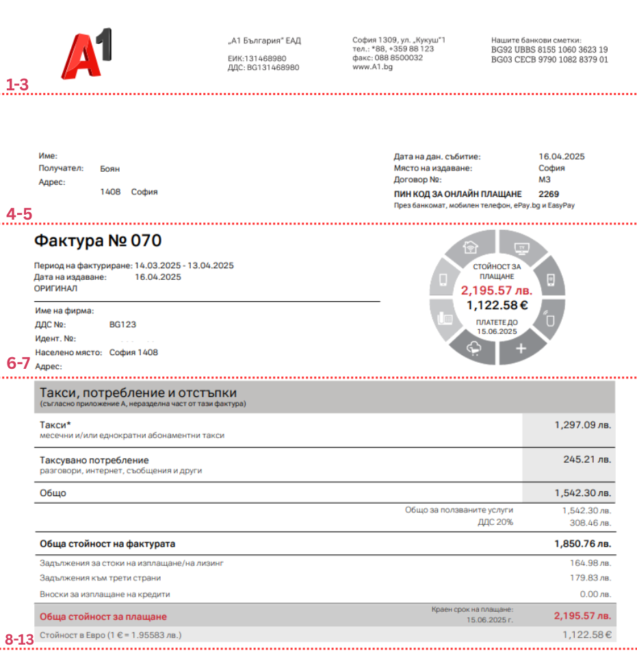Click the A1 logo at the top
This screenshot has height=672, width=637.
pyautogui.click(x=86, y=53)
